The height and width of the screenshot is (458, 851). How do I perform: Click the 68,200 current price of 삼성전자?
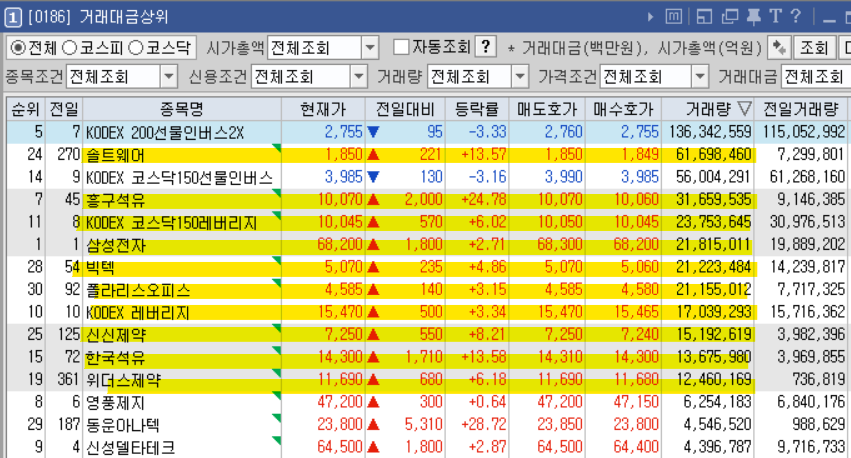coord(340,244)
